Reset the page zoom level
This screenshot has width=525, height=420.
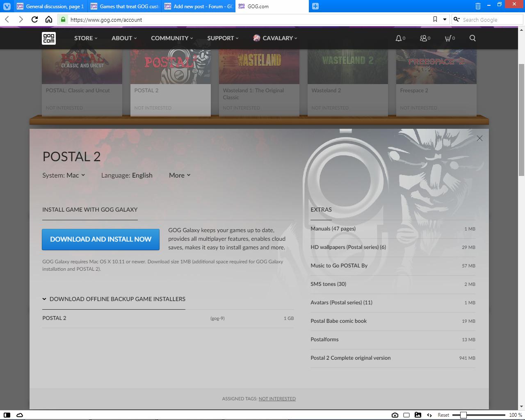(443, 415)
